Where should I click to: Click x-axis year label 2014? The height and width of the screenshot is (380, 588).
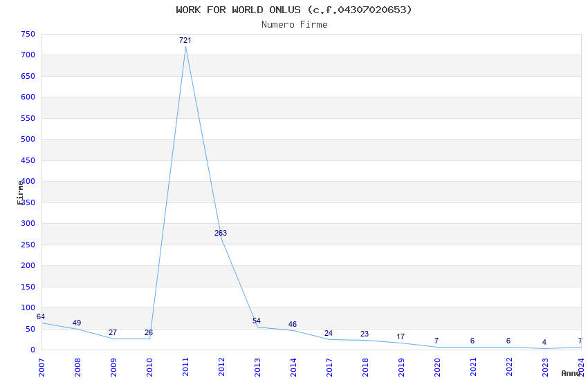tap(293, 368)
